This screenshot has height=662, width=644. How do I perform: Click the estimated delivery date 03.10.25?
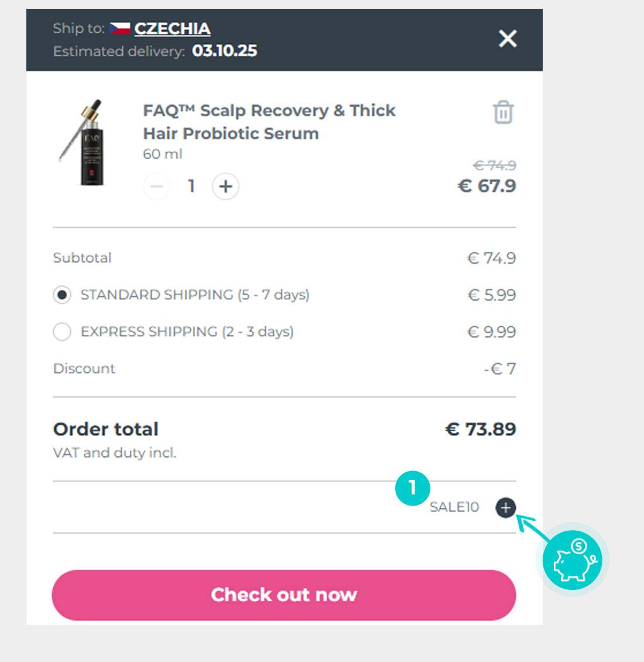click(224, 51)
